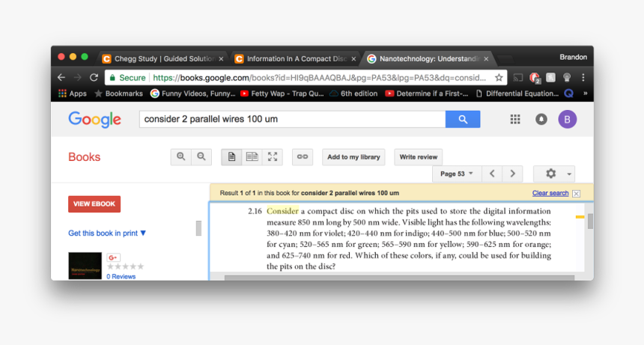The width and height of the screenshot is (644, 345).
Task: Open the cast icon in the toolbar
Action: (518, 77)
